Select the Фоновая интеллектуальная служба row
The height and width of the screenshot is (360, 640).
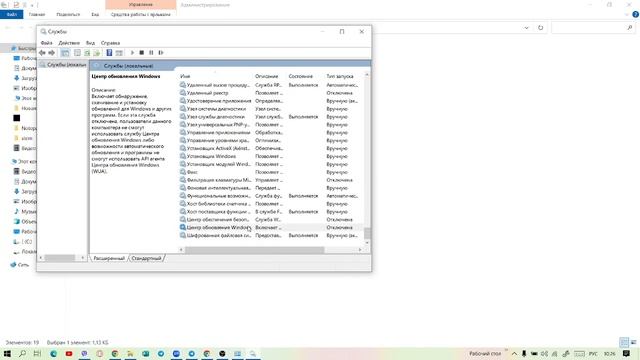click(271, 188)
